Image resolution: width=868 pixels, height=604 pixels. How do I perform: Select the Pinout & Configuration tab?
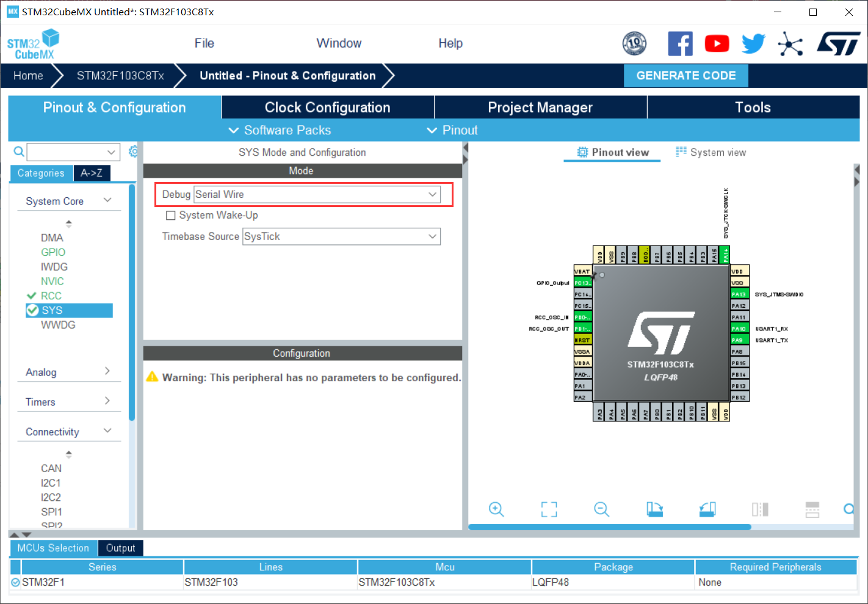[x=115, y=107]
